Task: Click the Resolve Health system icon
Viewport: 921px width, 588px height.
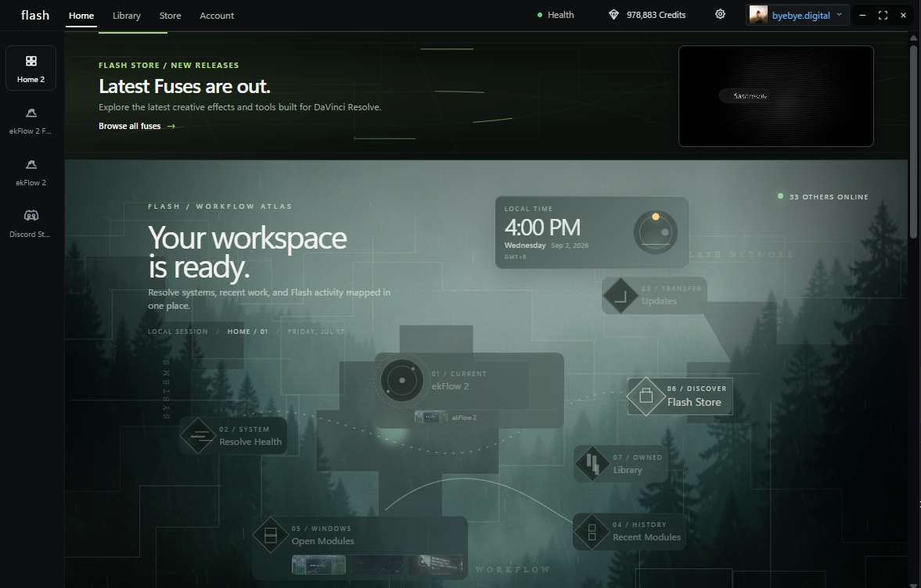Action: point(198,436)
